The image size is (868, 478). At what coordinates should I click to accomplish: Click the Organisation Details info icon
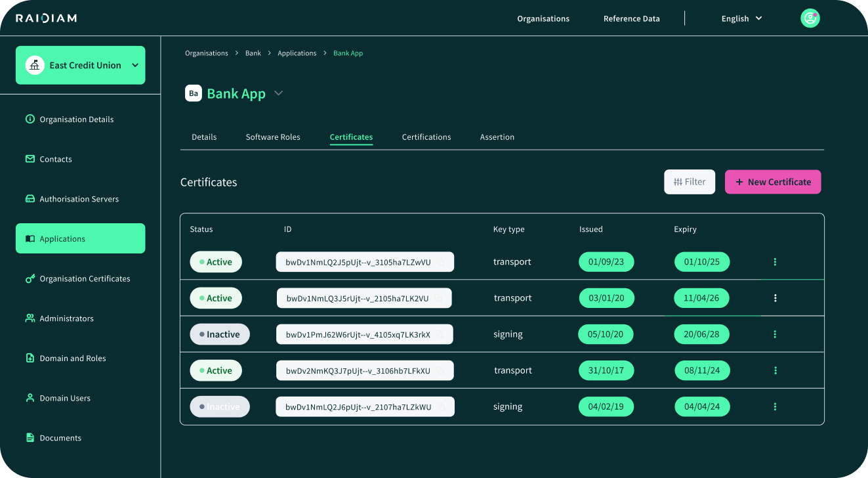30,119
